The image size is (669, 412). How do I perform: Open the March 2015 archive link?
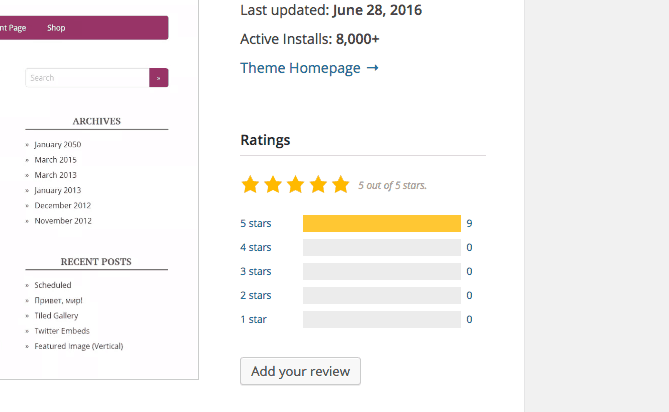click(55, 160)
